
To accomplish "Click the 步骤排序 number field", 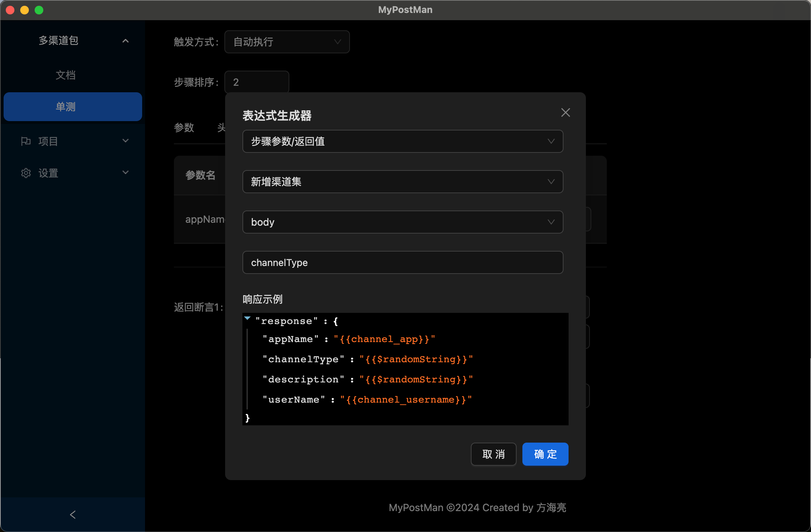I will pos(257,82).
